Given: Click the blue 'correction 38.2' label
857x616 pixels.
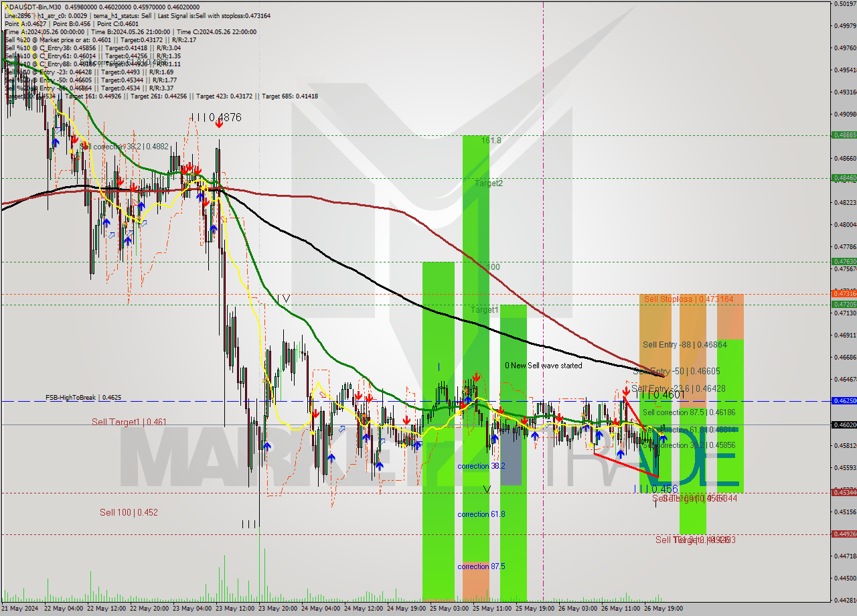Looking at the screenshot, I should click(x=481, y=466).
